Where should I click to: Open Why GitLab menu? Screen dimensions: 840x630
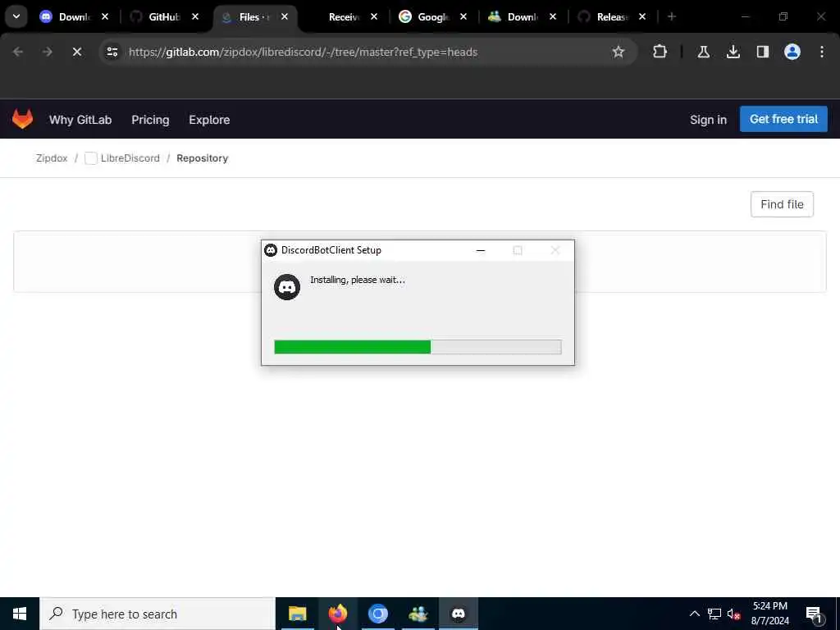pyautogui.click(x=80, y=120)
